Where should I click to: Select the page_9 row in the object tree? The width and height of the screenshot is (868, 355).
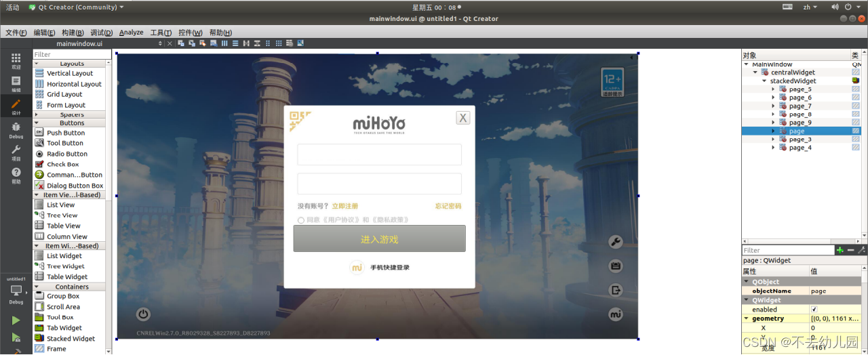point(800,123)
